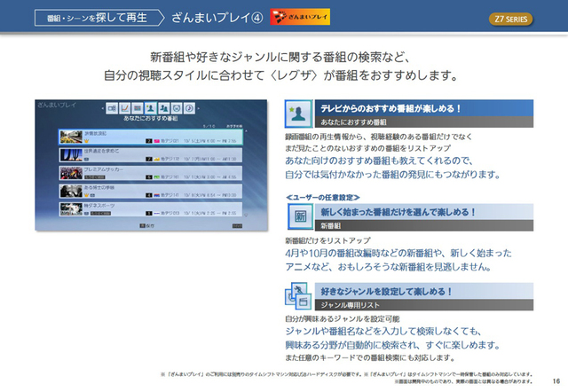Screen dimensions: 568x392
Task: Click the genre list stacked-windows icon
Action: (x=298, y=295)
